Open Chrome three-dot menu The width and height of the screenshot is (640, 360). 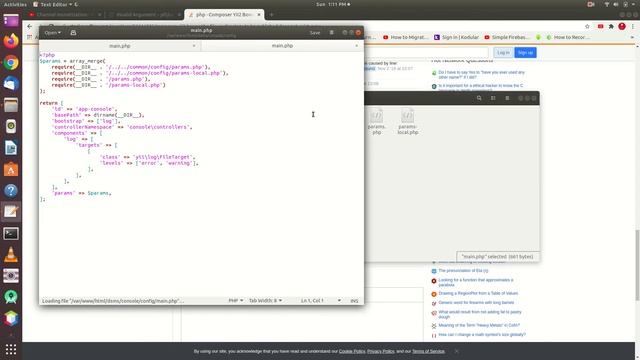pyautogui.click(x=633, y=26)
